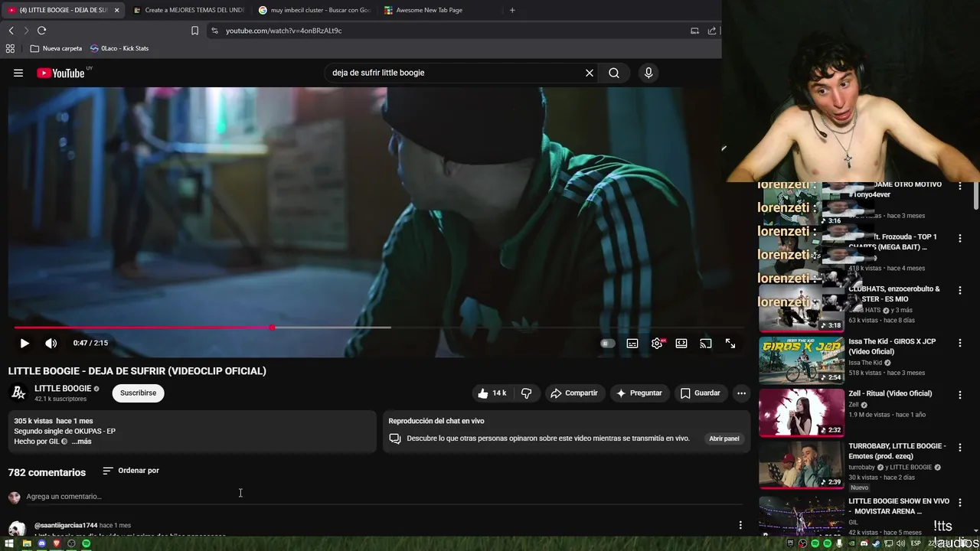Open the Steam tray icon
The image size is (980, 551).
[x=877, y=543]
